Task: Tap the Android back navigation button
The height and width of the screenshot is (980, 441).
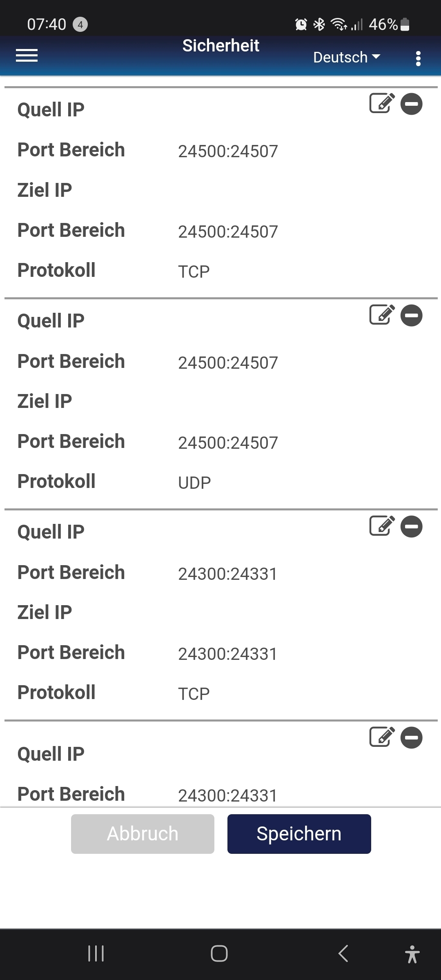Action: [343, 954]
